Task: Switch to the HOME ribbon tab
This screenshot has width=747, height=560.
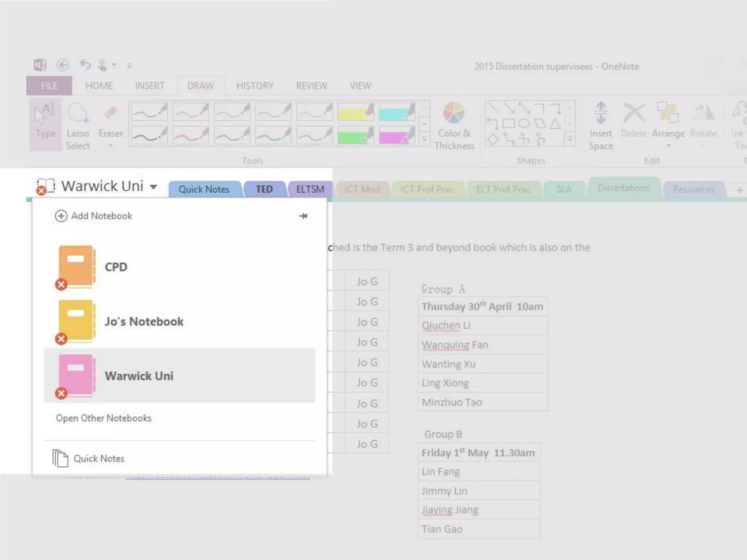Action: click(99, 86)
